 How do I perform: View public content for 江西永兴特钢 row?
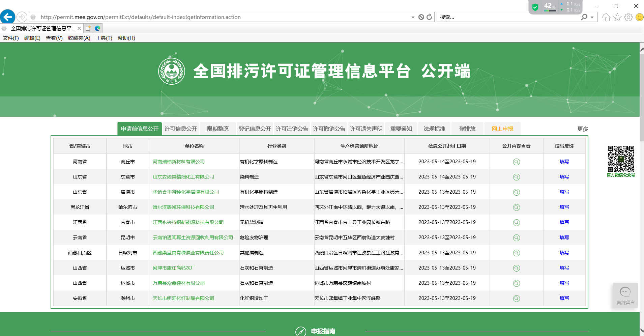pyautogui.click(x=516, y=223)
